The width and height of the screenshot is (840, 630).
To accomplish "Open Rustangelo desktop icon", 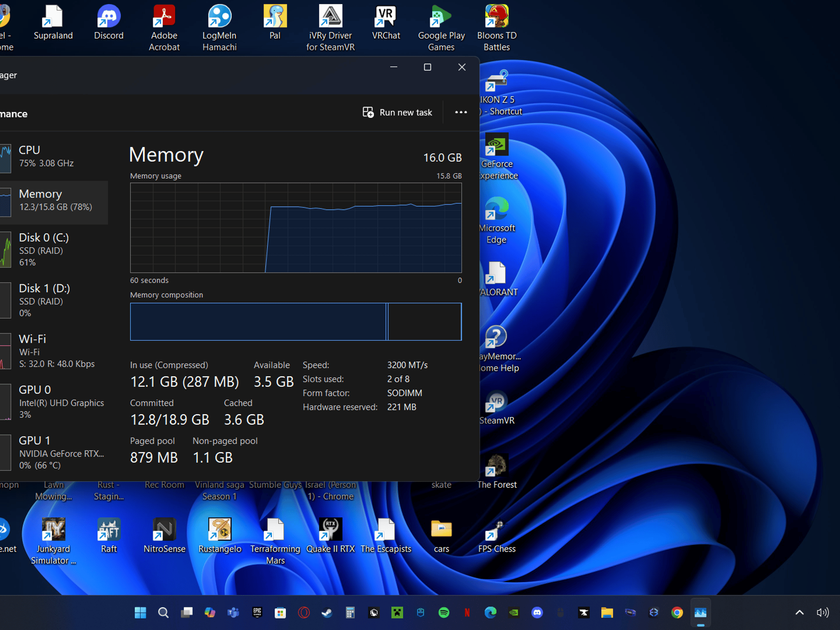I will coord(219,536).
